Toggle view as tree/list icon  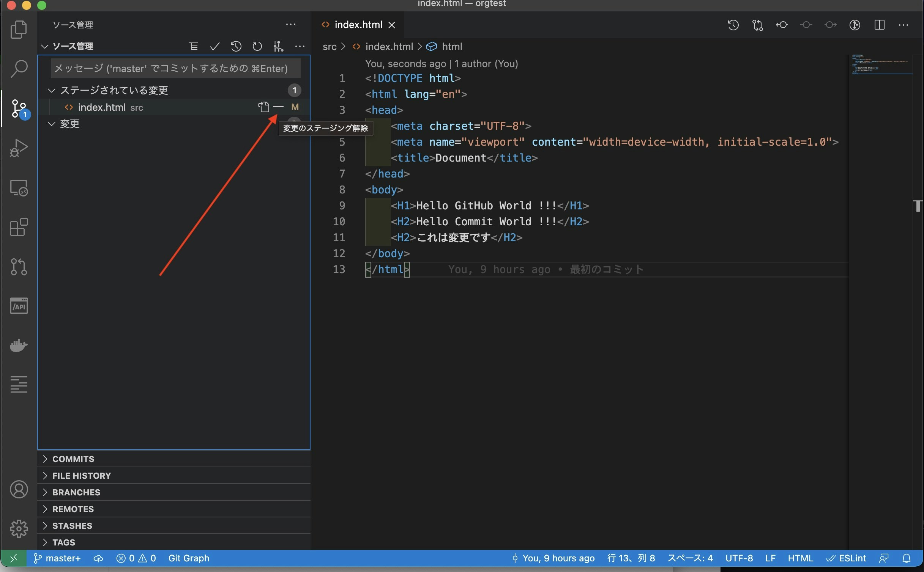[194, 46]
